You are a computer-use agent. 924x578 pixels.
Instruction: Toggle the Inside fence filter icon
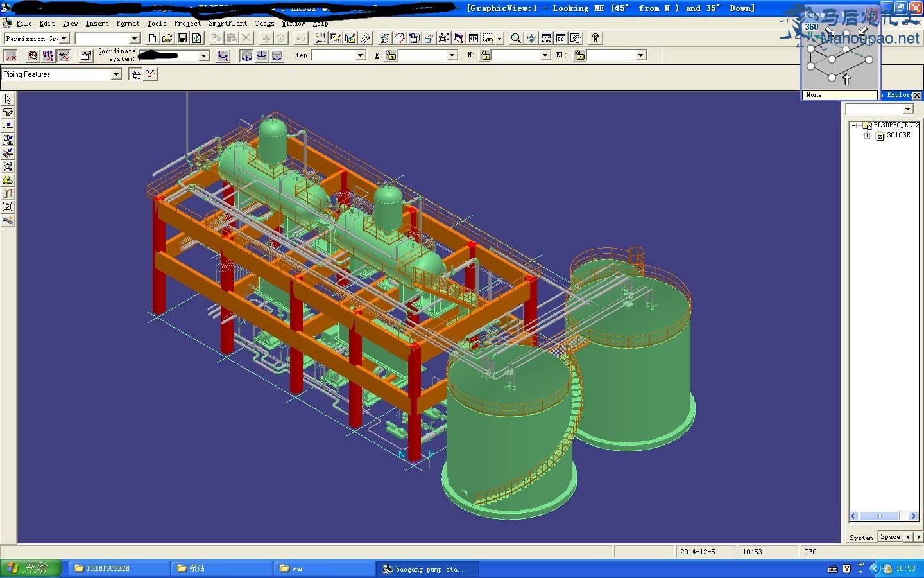click(x=136, y=74)
